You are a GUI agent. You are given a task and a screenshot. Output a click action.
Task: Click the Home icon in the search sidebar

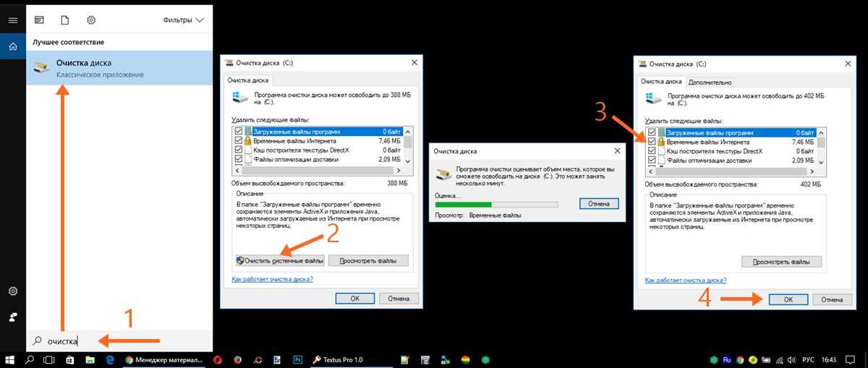tap(12, 47)
